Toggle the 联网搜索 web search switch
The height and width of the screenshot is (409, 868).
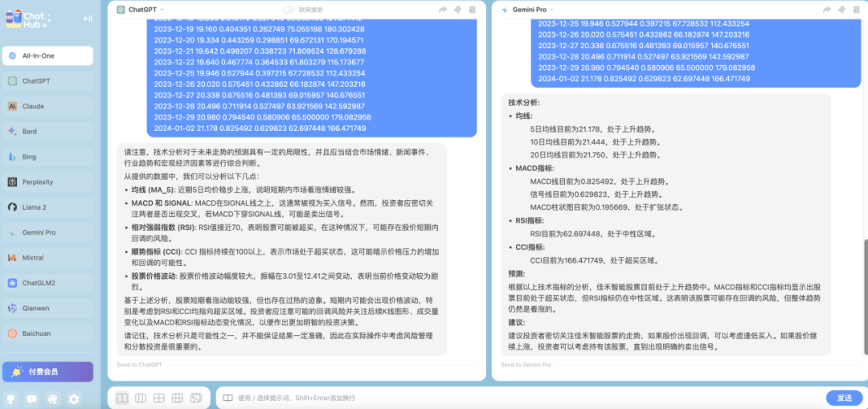pyautogui.click(x=289, y=10)
